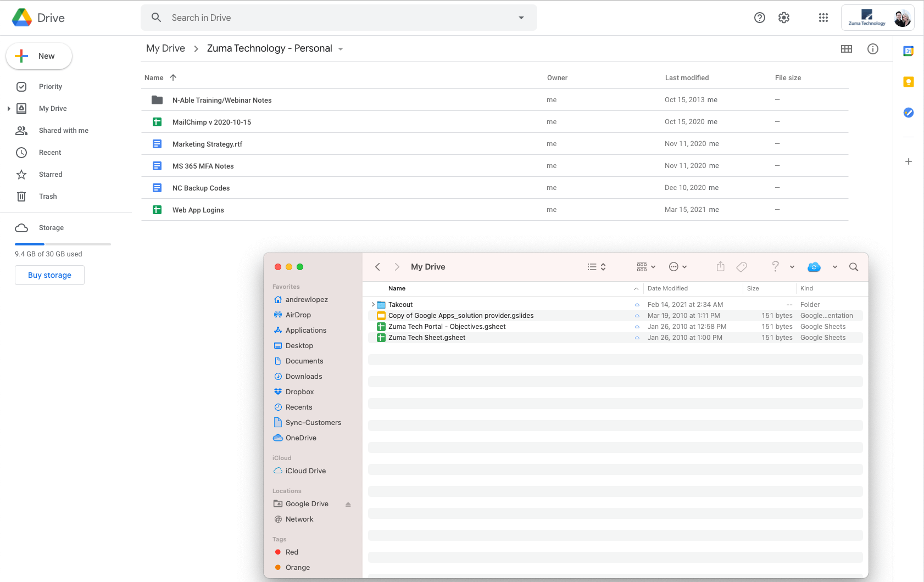This screenshot has height=582, width=924.
Task: Select NC Backup Codes document
Action: click(494, 188)
